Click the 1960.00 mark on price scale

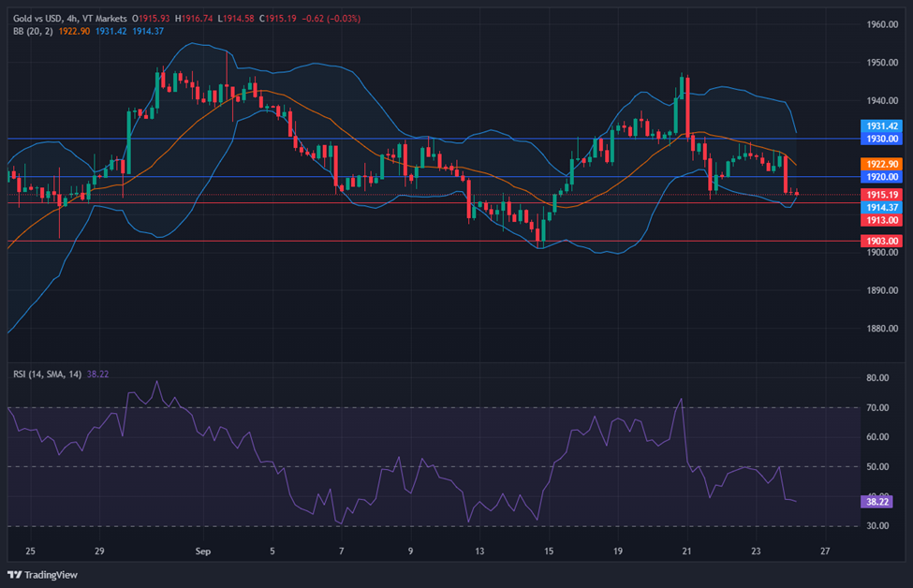pyautogui.click(x=881, y=25)
